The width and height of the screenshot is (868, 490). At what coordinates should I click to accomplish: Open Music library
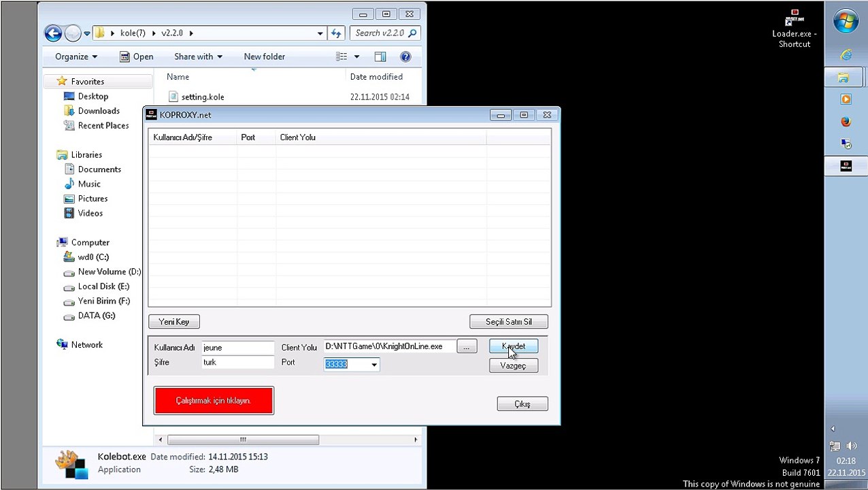tap(89, 184)
